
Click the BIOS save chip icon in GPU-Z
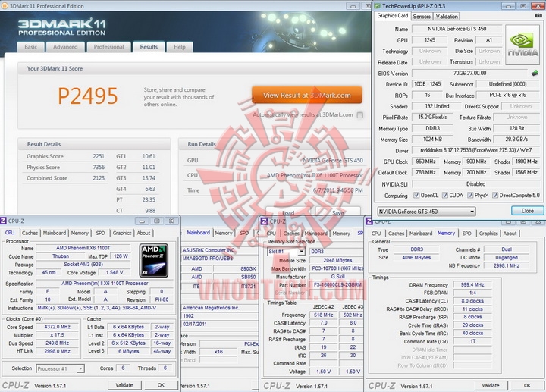click(x=535, y=73)
